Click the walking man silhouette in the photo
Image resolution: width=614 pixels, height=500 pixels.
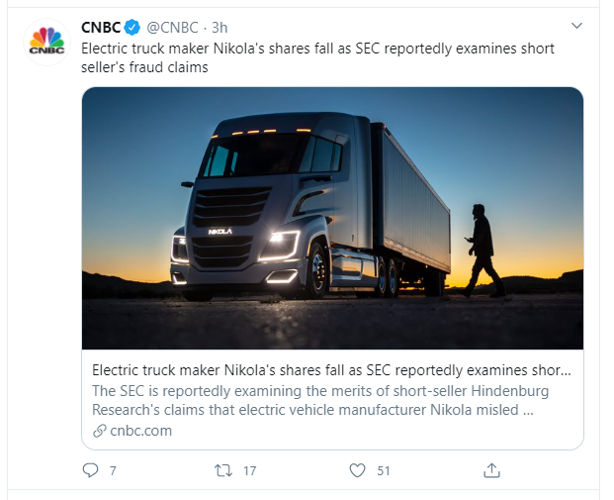482,246
